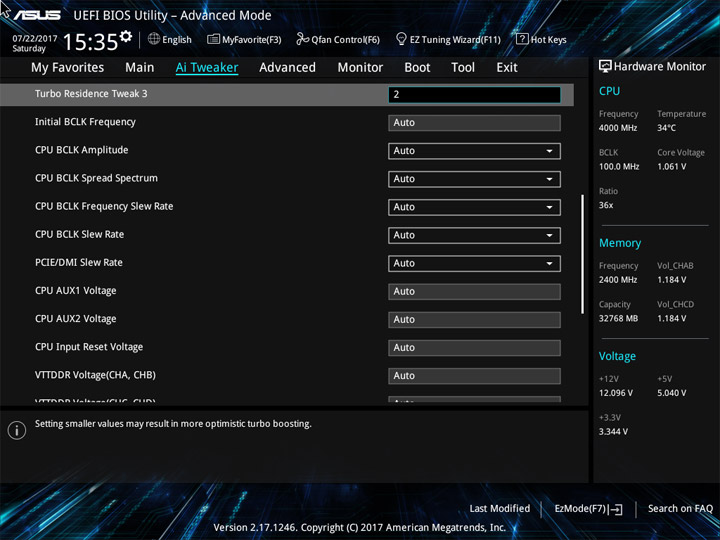Click MyFavorite(F3) label
The height and width of the screenshot is (540, 720).
252,40
